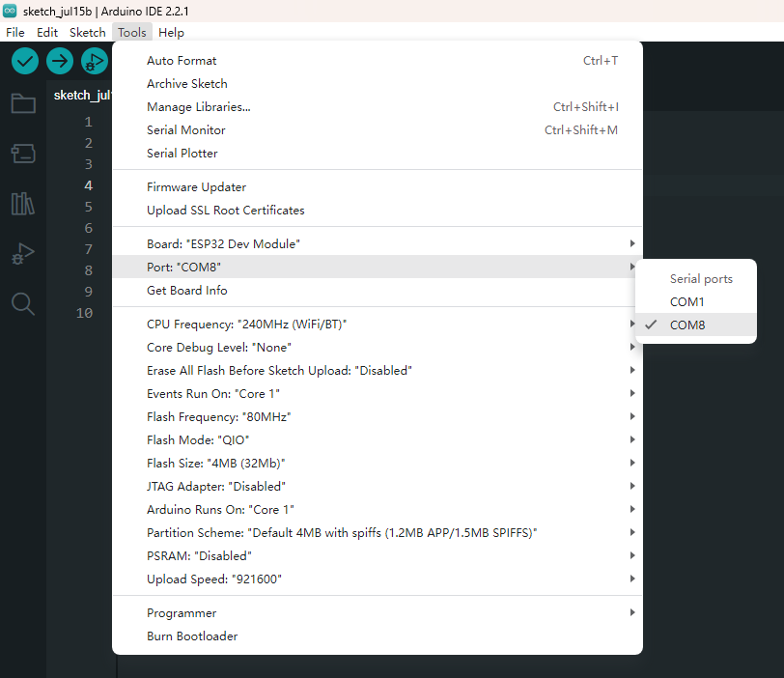The image size is (784, 678).
Task: Open the Boards Manager sidebar icon
Action: click(x=23, y=153)
